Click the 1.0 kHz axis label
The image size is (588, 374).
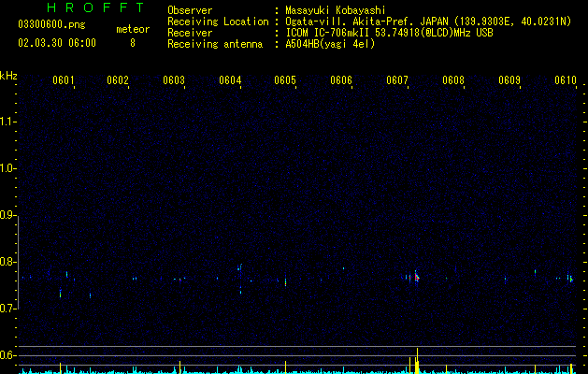point(7,168)
